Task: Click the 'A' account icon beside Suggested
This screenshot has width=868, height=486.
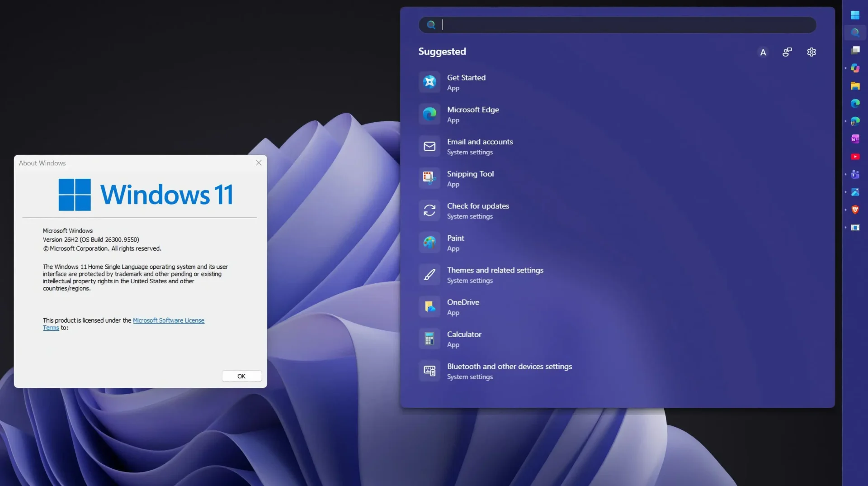Action: (763, 52)
